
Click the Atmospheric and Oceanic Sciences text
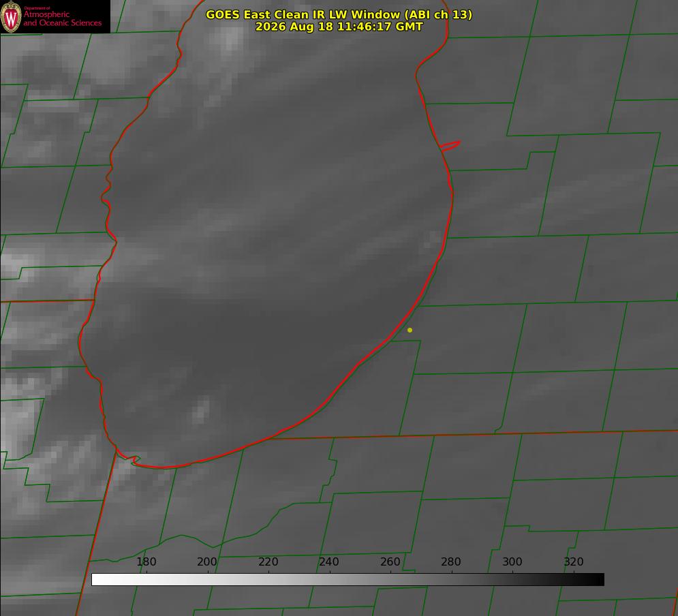pyautogui.click(x=62, y=18)
